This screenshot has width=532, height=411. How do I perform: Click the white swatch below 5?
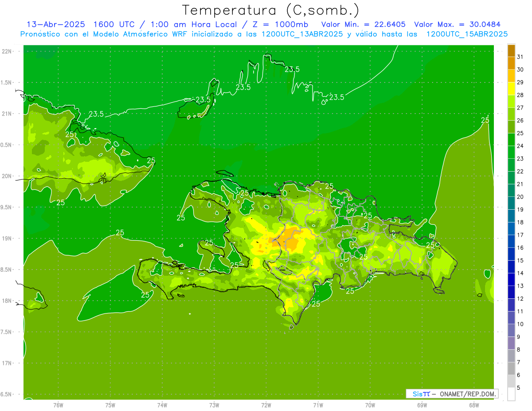511,394
